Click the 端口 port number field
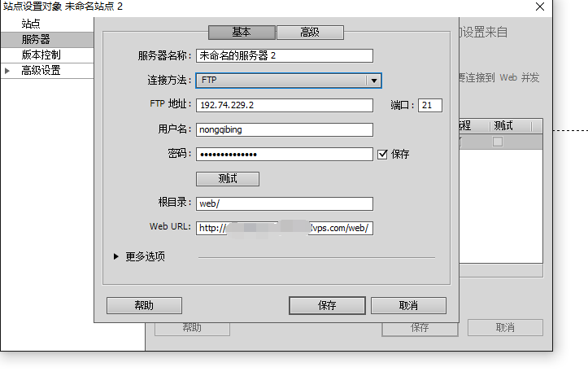The width and height of the screenshot is (588, 376). (x=429, y=105)
